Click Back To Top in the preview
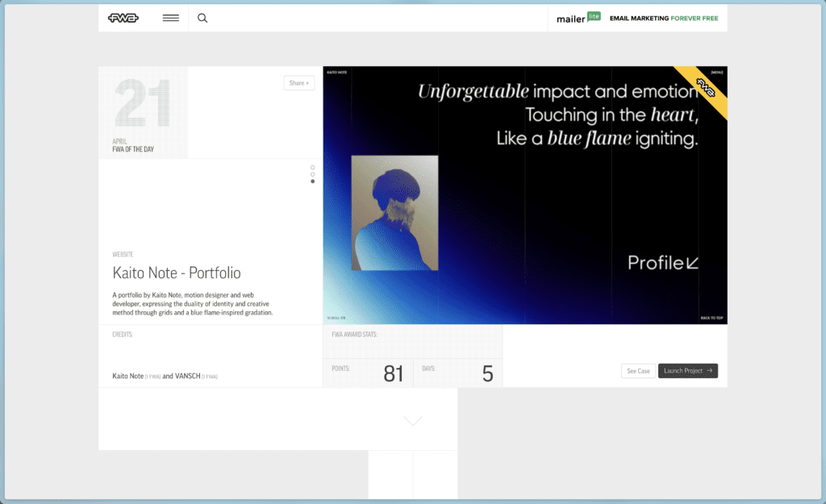Image resolution: width=826 pixels, height=504 pixels. pyautogui.click(x=711, y=319)
